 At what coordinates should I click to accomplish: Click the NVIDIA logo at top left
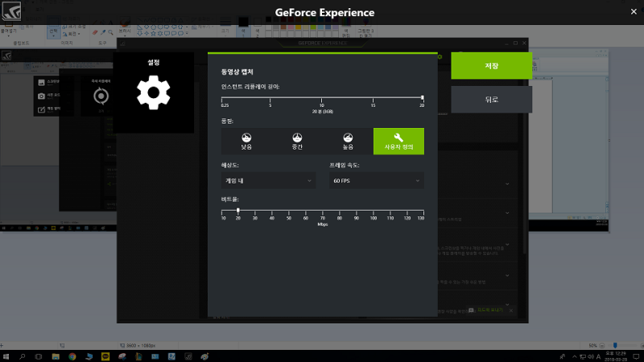click(11, 10)
